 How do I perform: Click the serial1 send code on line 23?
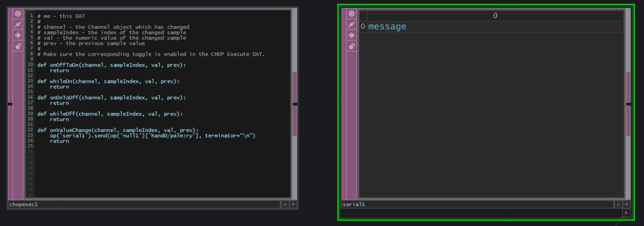tap(152, 136)
